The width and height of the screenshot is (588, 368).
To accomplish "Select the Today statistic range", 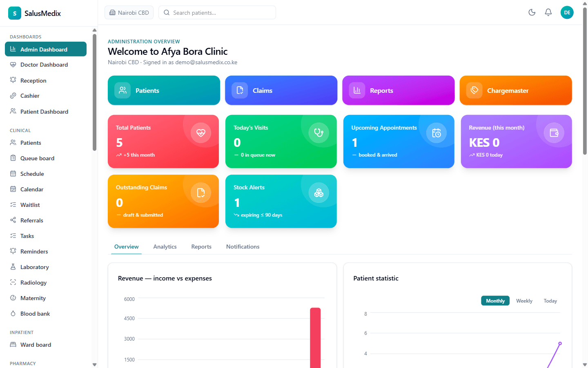I will pos(550,301).
